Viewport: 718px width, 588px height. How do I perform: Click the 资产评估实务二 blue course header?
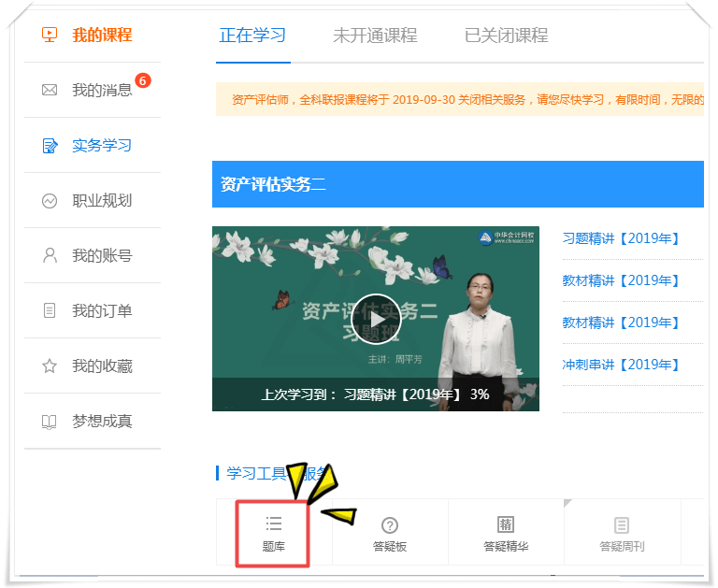[x=458, y=184]
